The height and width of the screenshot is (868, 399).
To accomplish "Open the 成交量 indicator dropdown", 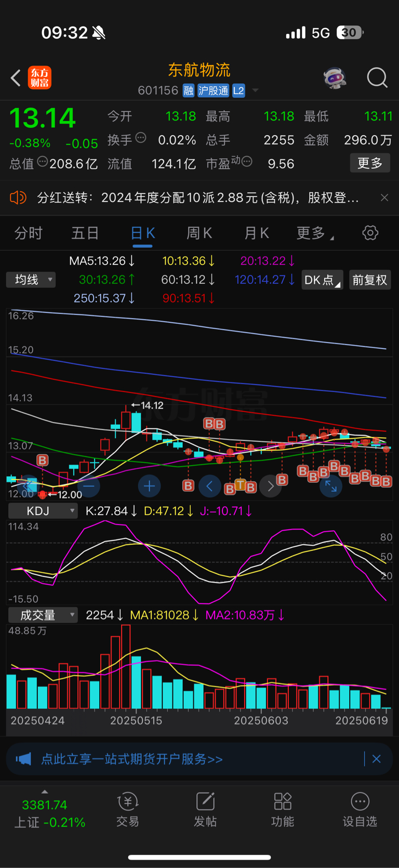I will (43, 615).
